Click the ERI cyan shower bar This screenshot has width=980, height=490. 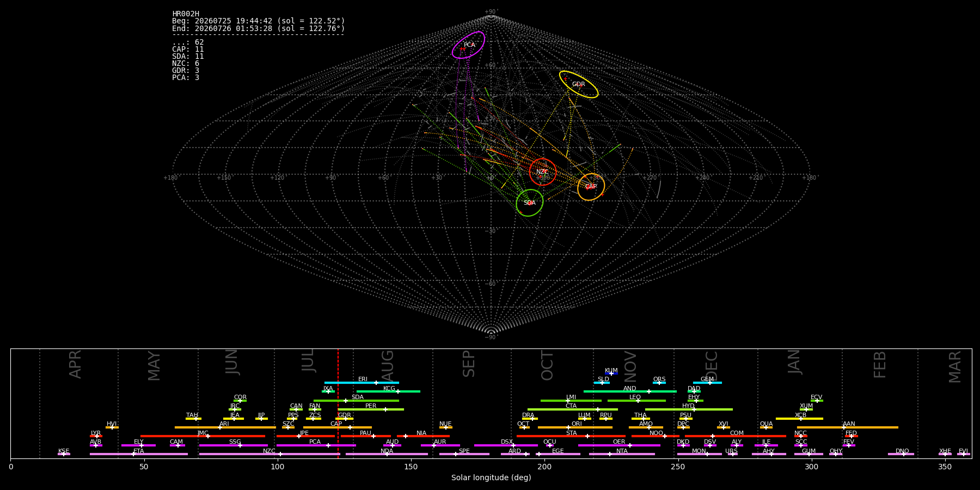click(x=362, y=383)
